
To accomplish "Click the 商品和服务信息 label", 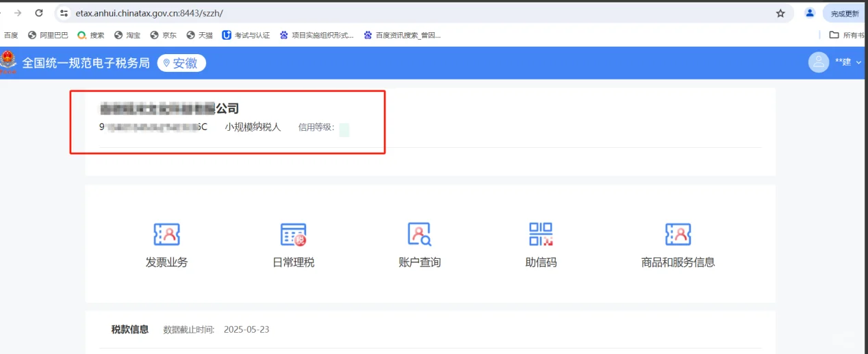I will (x=678, y=262).
